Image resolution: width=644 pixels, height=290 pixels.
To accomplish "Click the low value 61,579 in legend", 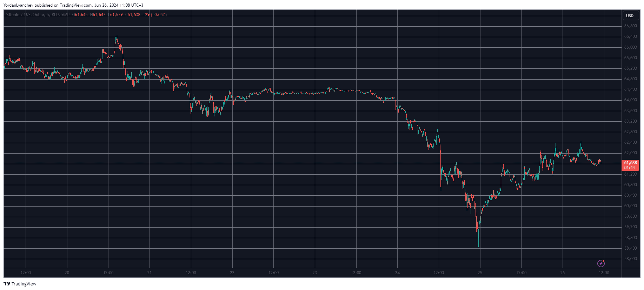I will coord(116,15).
